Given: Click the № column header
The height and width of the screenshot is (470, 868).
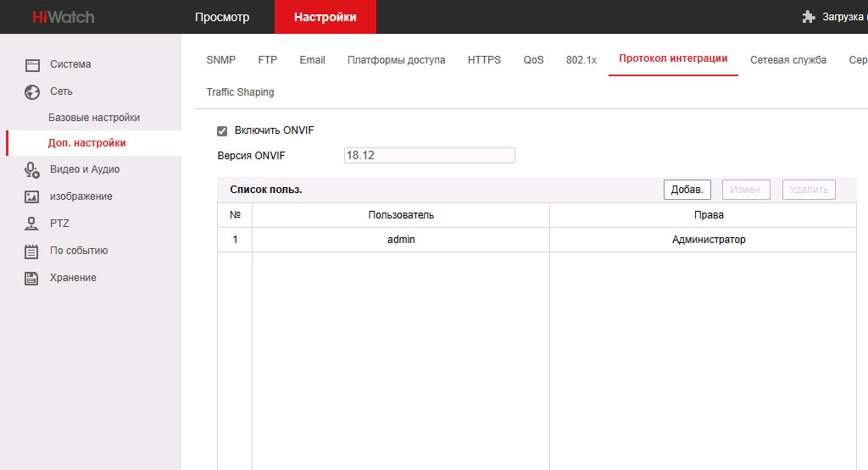Looking at the screenshot, I should [x=236, y=215].
